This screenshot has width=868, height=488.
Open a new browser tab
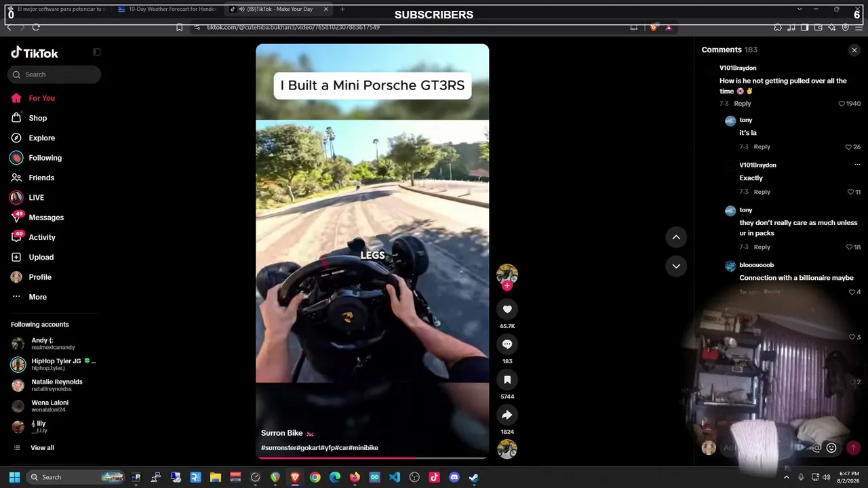click(x=342, y=9)
